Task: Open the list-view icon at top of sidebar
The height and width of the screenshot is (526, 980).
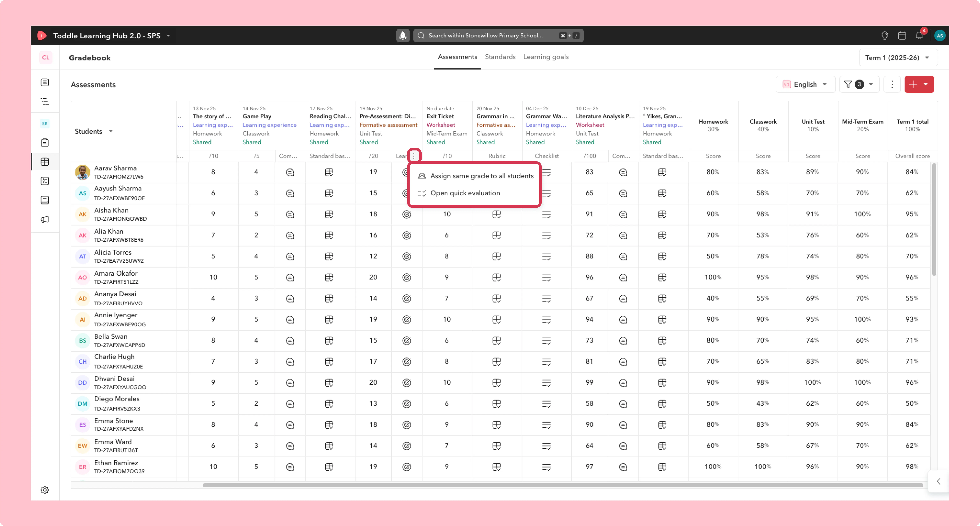Action: click(45, 82)
